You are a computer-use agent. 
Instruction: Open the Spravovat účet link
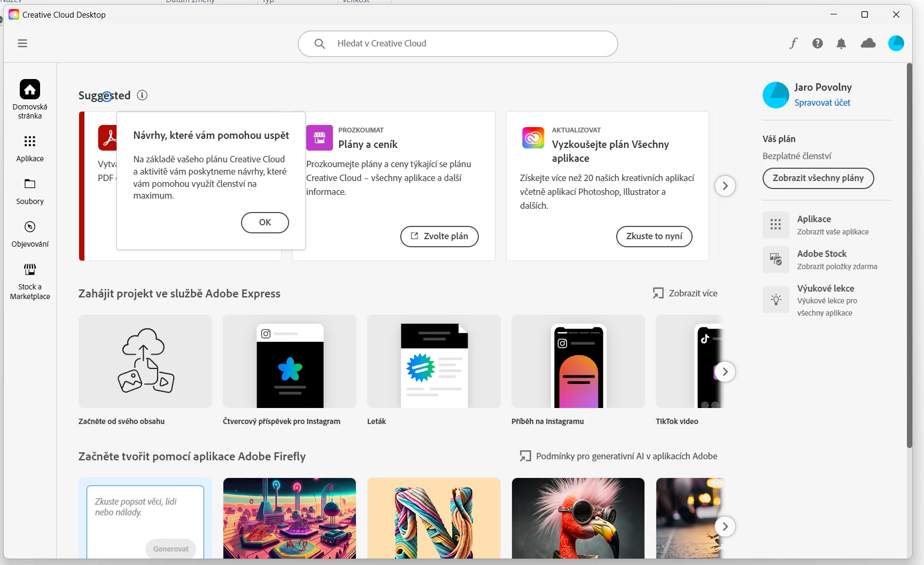(x=822, y=103)
